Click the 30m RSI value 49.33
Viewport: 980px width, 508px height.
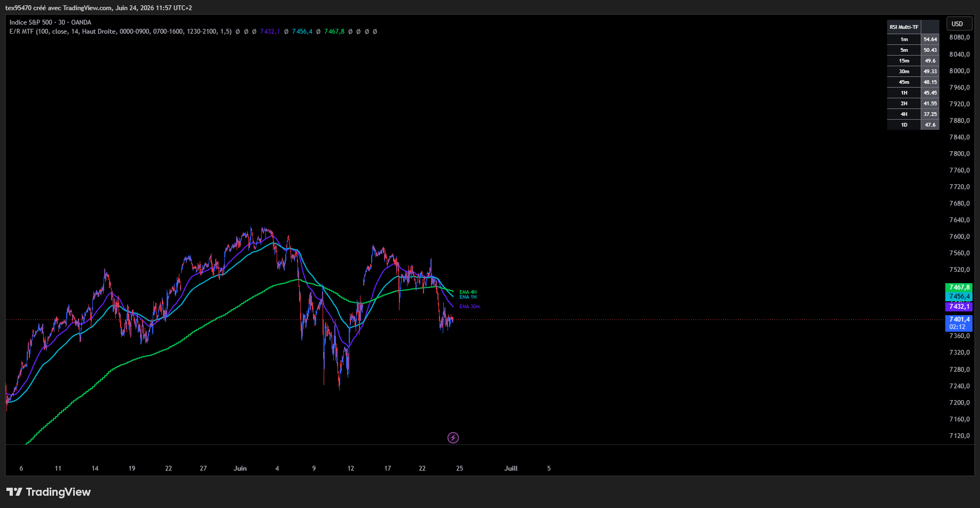coord(930,72)
